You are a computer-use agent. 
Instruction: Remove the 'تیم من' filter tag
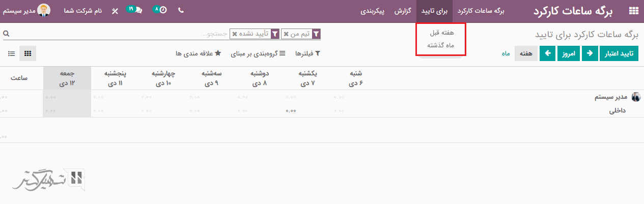click(x=286, y=34)
